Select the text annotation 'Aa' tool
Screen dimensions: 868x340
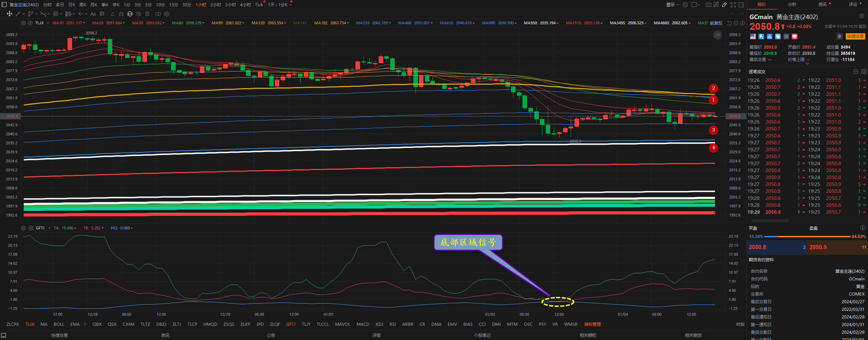click(x=93, y=14)
